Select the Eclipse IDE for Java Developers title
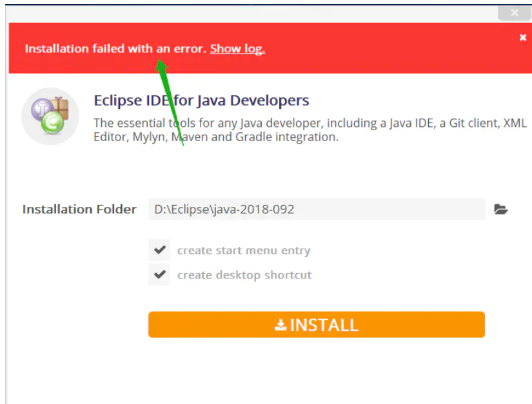 tap(201, 101)
